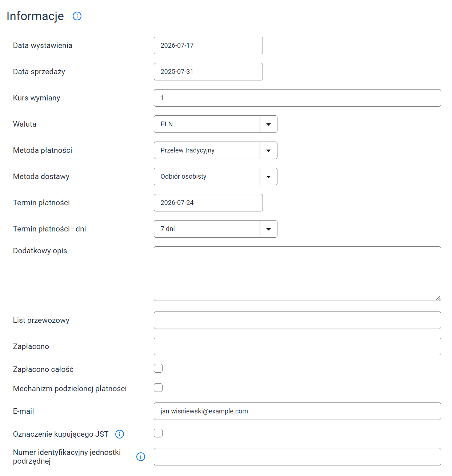Image resolution: width=452 pixels, height=476 pixels.
Task: Expand Termin płatności - dni dropdown
Action: (x=268, y=229)
